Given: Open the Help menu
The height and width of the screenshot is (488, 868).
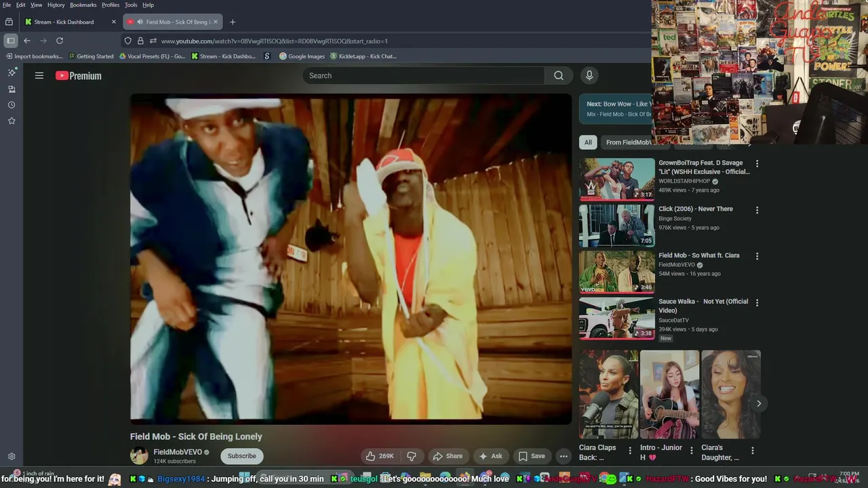Looking at the screenshot, I should (148, 5).
